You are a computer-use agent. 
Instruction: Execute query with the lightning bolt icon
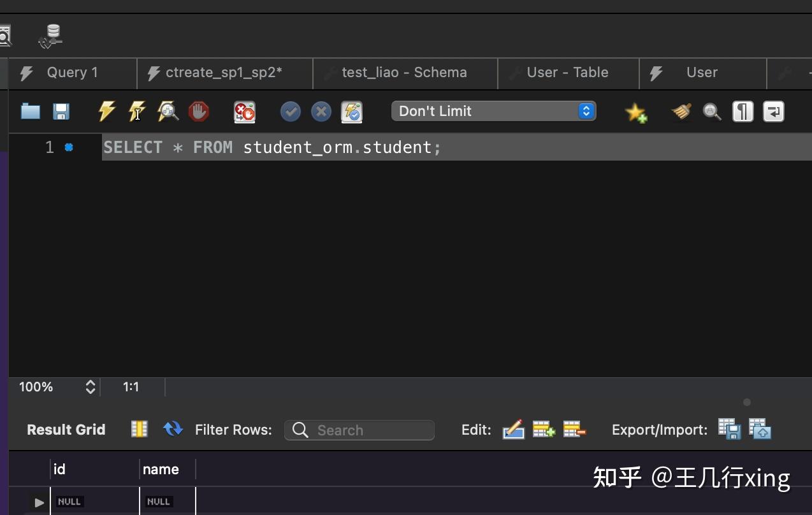coord(106,112)
